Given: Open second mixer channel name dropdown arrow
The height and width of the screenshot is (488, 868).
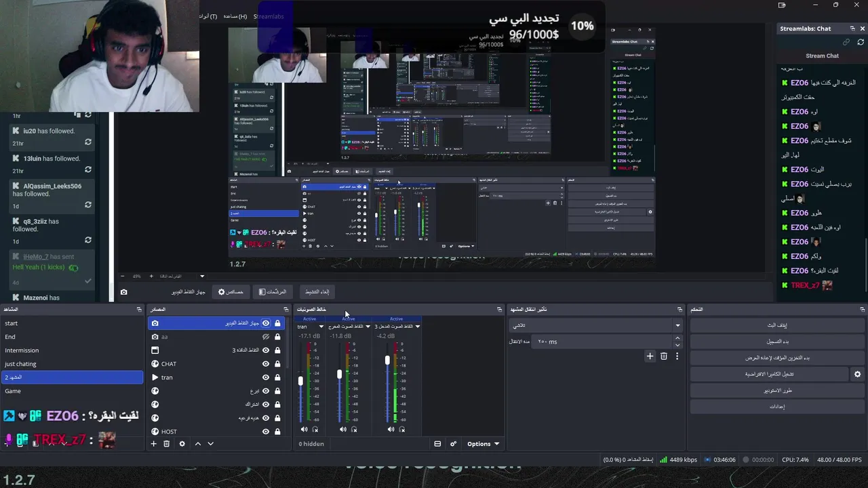Looking at the screenshot, I should (368, 327).
